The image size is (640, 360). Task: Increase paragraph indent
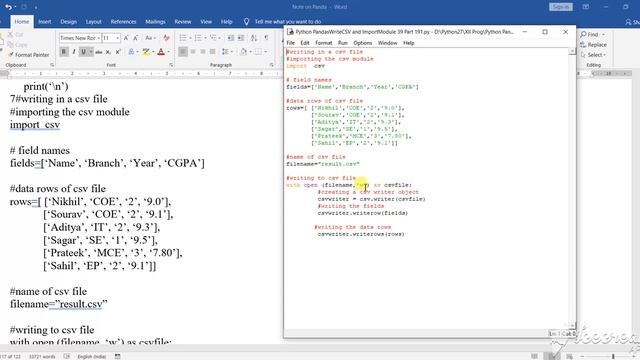point(241,38)
